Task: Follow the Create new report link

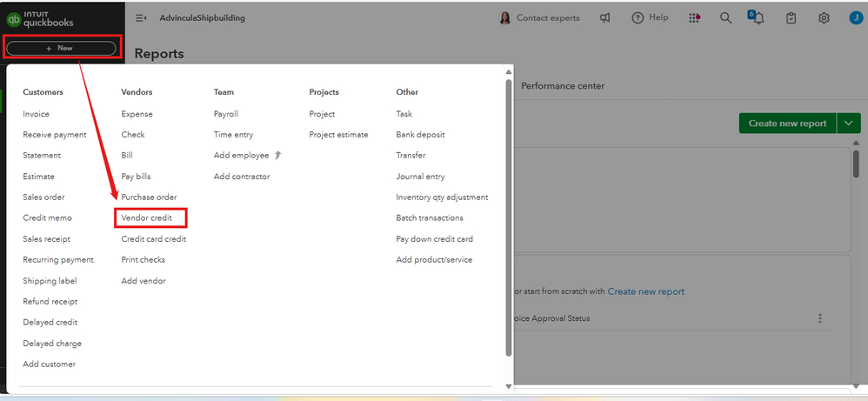Action: pyautogui.click(x=645, y=291)
